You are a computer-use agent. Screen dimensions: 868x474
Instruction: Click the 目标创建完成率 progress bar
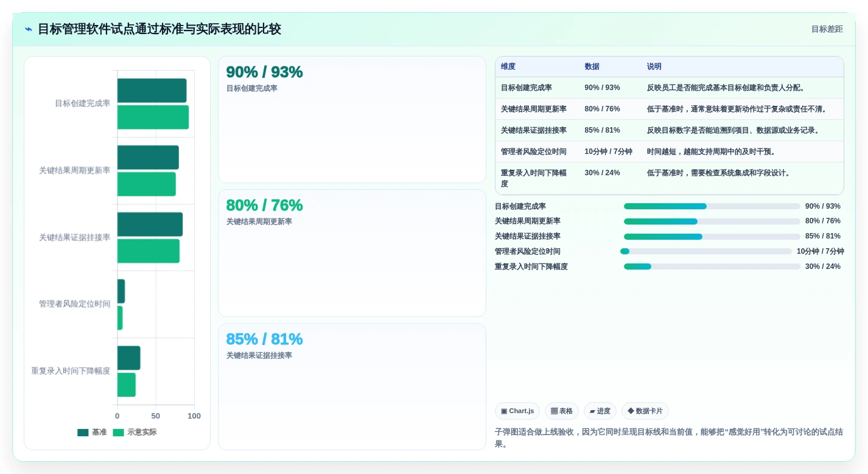point(712,206)
